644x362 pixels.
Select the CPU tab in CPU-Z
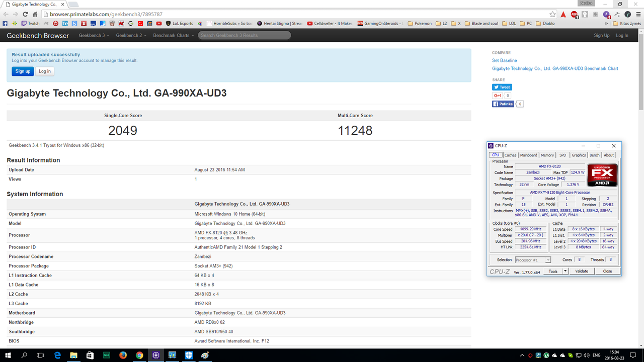click(496, 155)
